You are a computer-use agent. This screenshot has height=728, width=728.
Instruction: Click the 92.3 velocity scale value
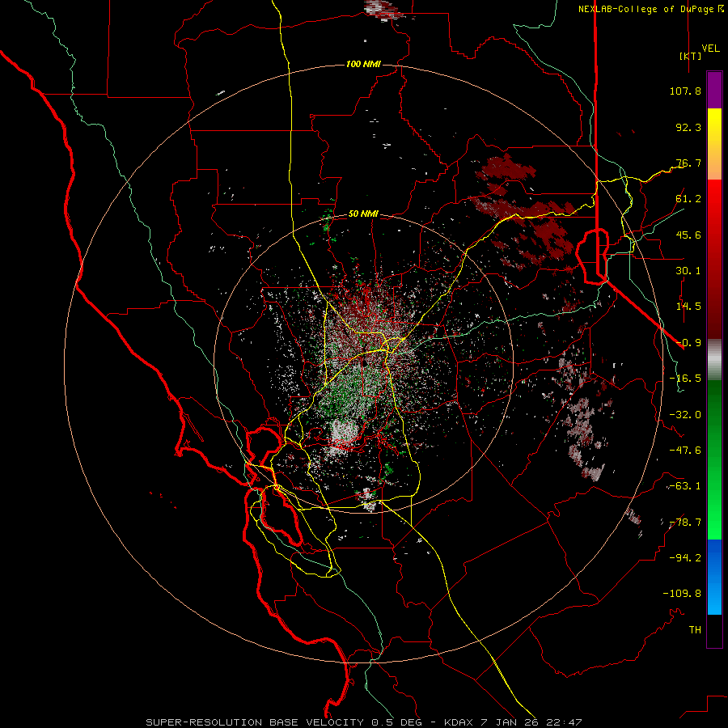[688, 127]
